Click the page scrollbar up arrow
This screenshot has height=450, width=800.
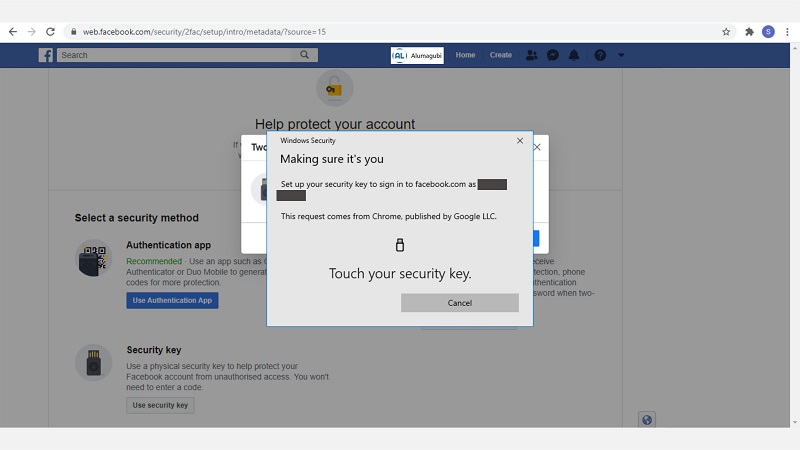pos(795,48)
